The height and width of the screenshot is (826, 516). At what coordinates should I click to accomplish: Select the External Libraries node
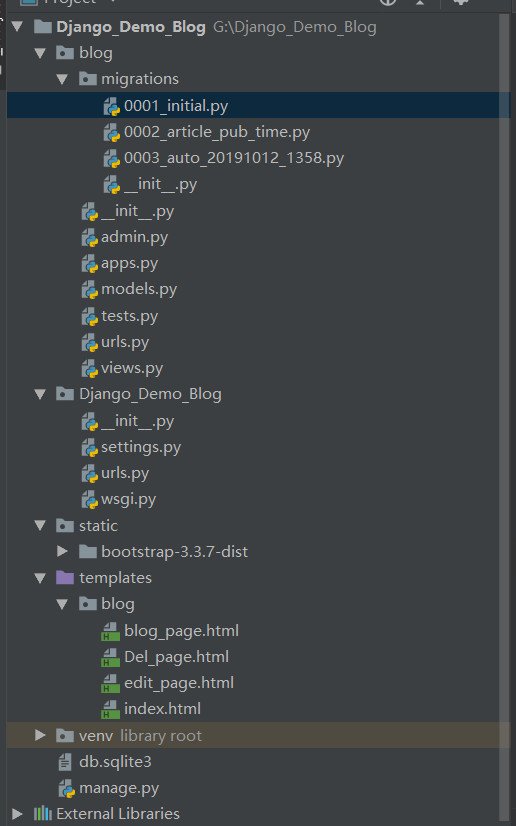118,814
